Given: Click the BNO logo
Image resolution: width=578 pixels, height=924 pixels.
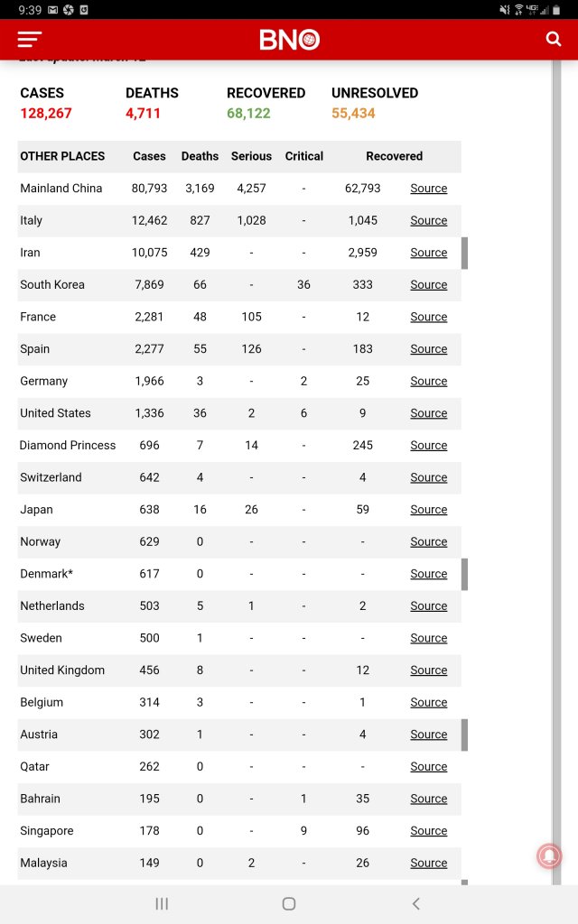Looking at the screenshot, I should (289, 40).
